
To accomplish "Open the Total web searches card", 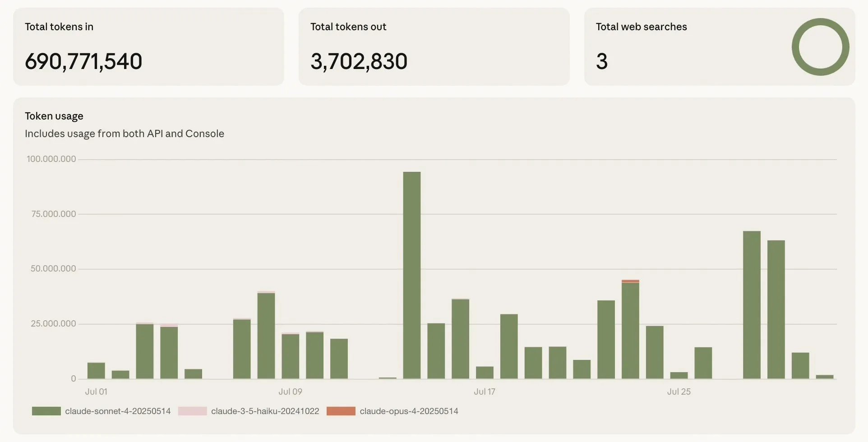I will point(720,46).
